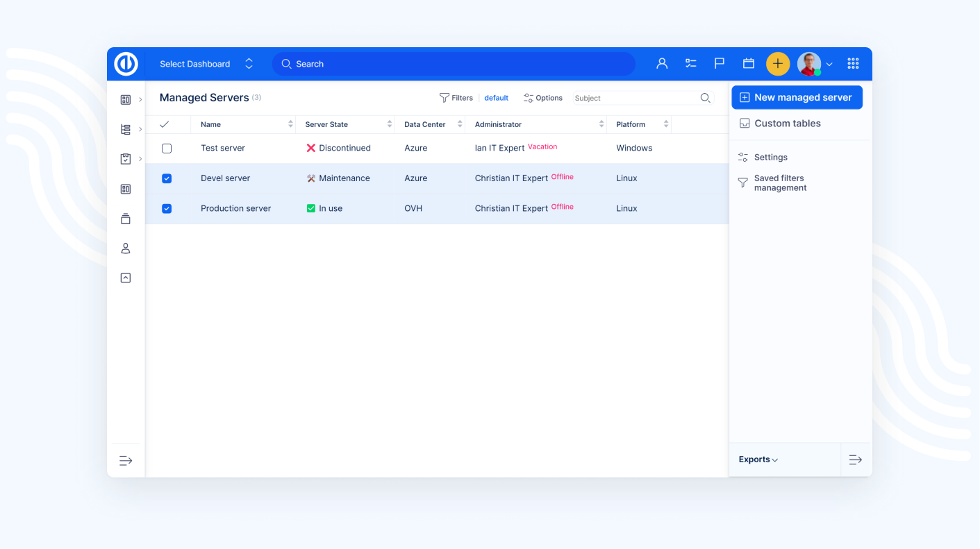Check the Test server row checkbox

(x=167, y=148)
